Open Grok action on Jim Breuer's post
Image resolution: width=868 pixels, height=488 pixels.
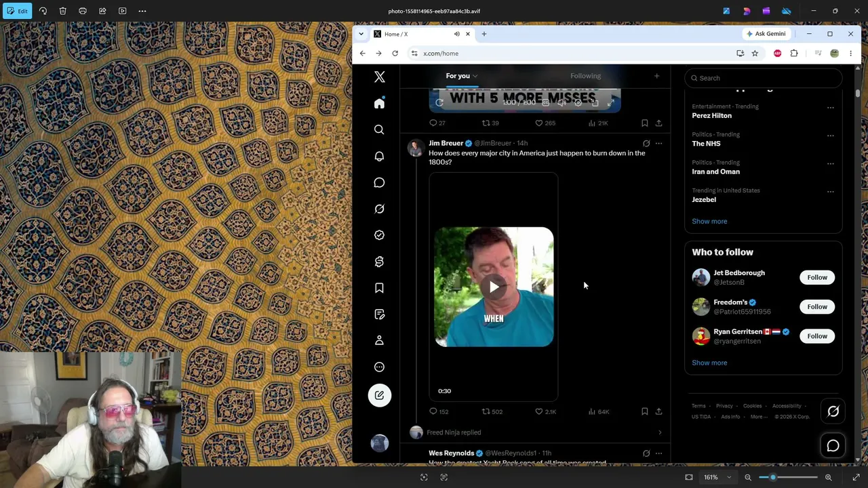(x=646, y=143)
